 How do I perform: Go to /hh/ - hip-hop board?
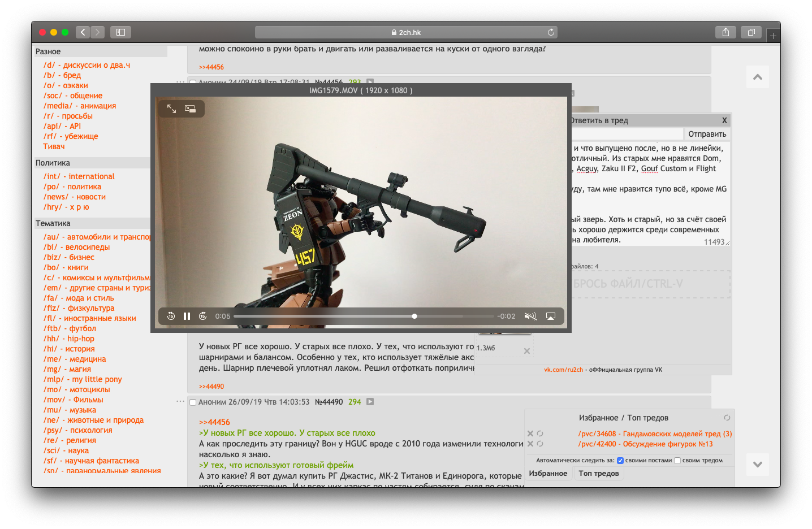click(69, 339)
